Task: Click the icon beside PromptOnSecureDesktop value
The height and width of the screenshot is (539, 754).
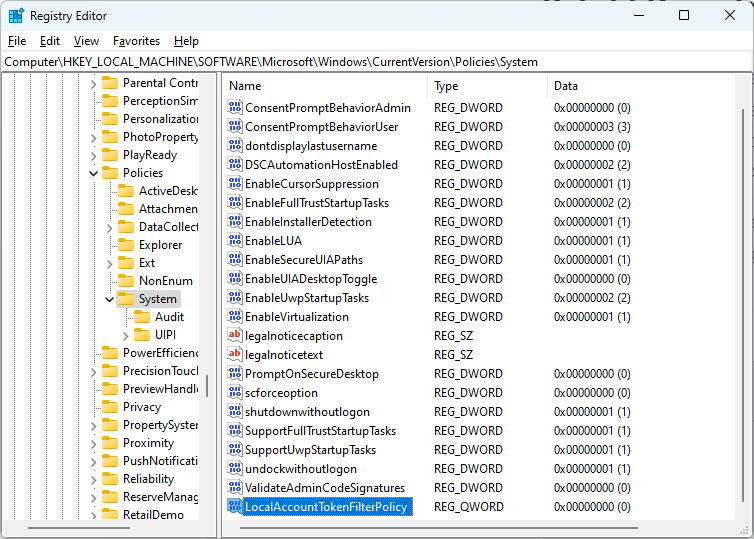Action: pos(235,374)
